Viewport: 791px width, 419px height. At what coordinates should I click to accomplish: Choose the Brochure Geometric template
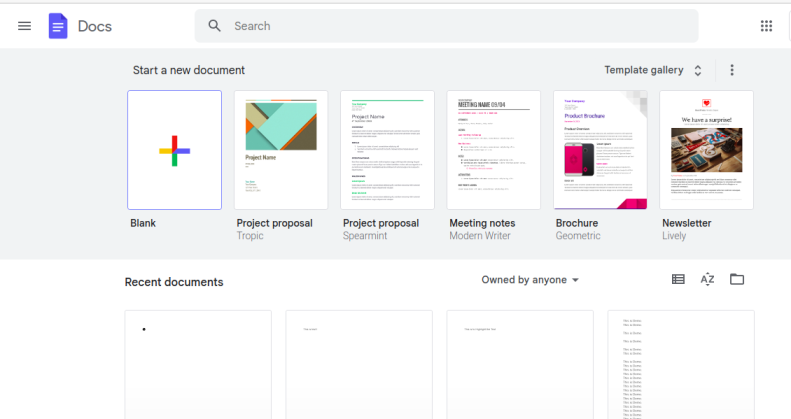[x=600, y=150]
